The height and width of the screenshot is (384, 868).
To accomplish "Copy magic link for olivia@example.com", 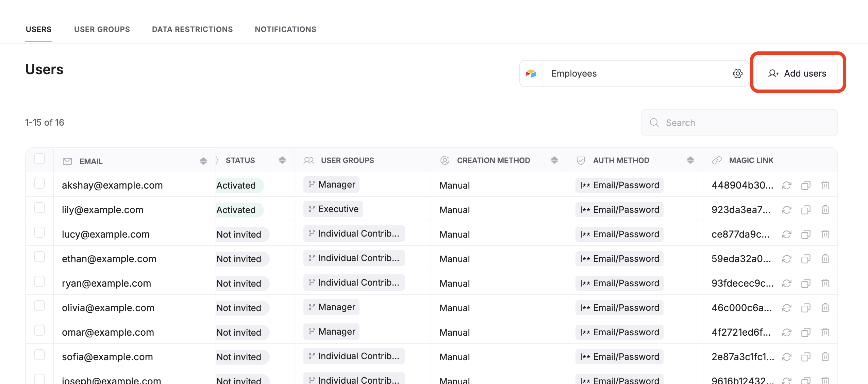I will click(806, 308).
